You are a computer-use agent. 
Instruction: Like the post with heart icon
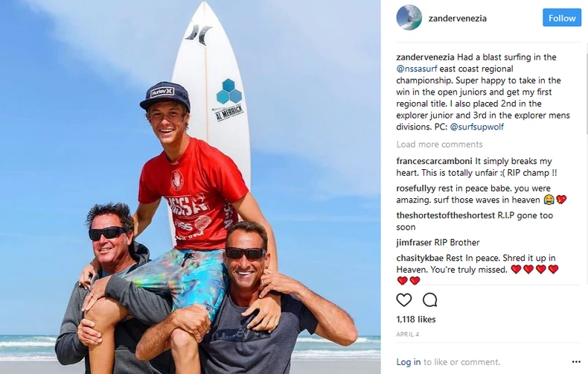point(404,299)
